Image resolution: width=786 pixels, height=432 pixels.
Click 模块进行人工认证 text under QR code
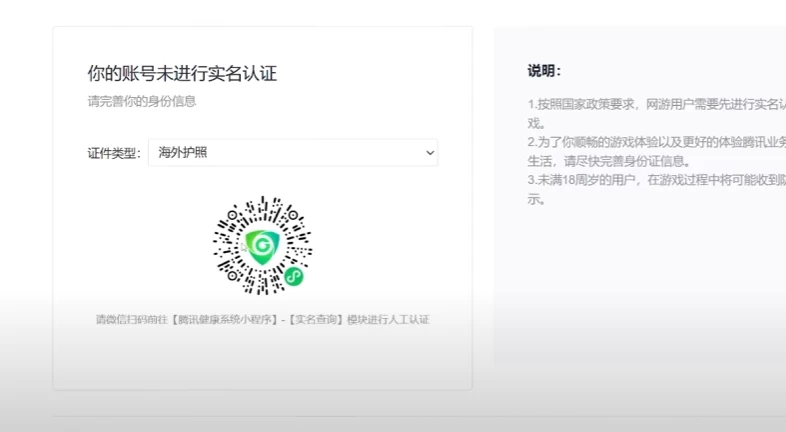coord(387,320)
